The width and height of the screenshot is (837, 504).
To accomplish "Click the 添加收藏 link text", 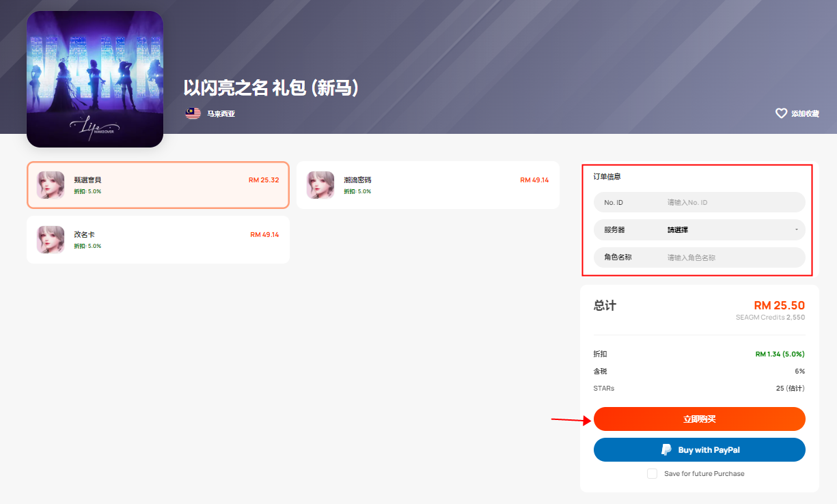I will click(x=805, y=114).
